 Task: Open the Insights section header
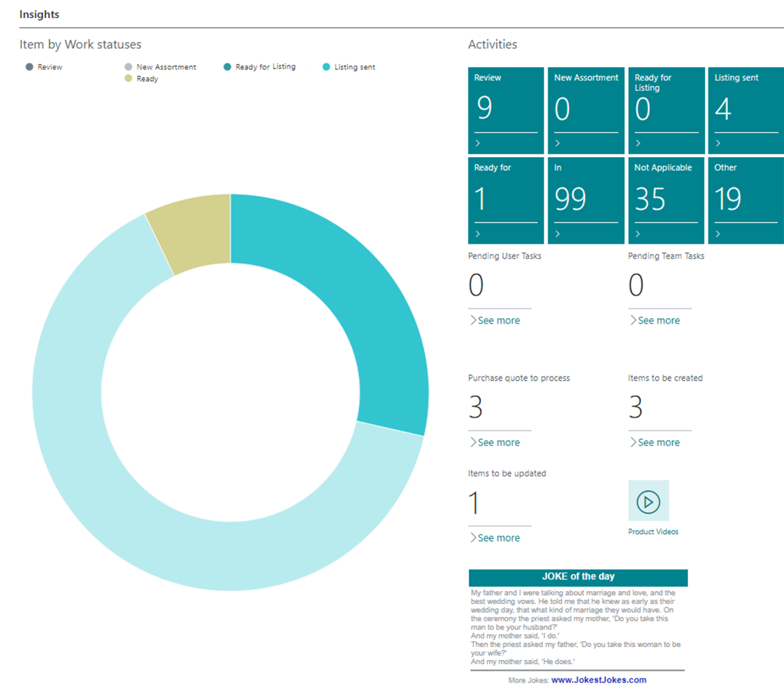tap(39, 14)
